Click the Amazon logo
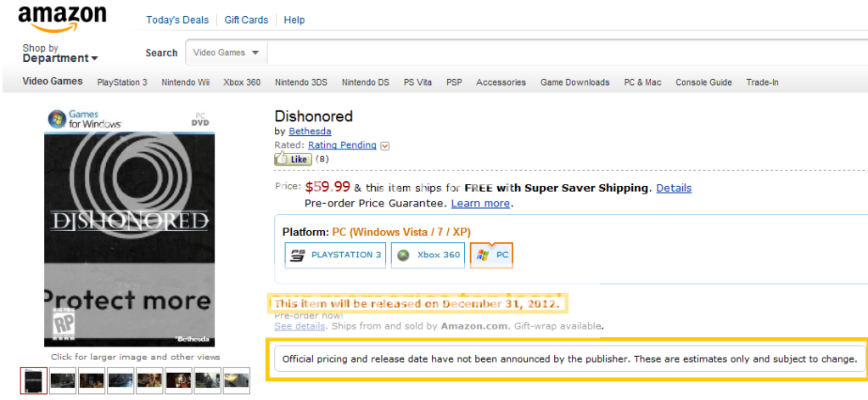Image resolution: width=868 pixels, height=400 pixels. click(x=61, y=18)
